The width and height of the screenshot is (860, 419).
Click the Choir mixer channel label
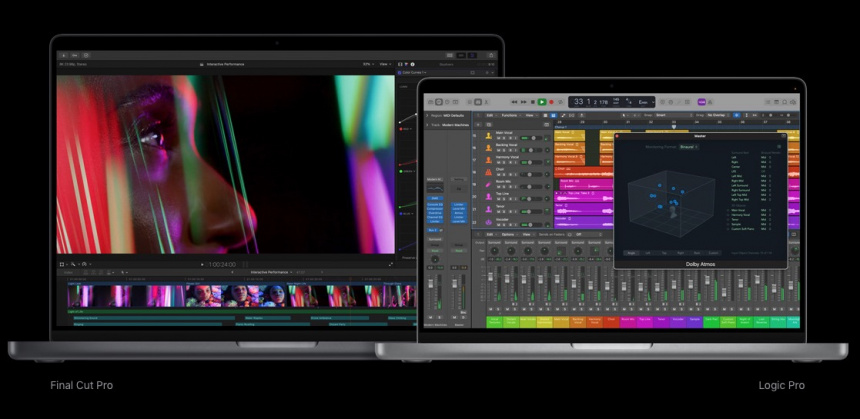611,322
